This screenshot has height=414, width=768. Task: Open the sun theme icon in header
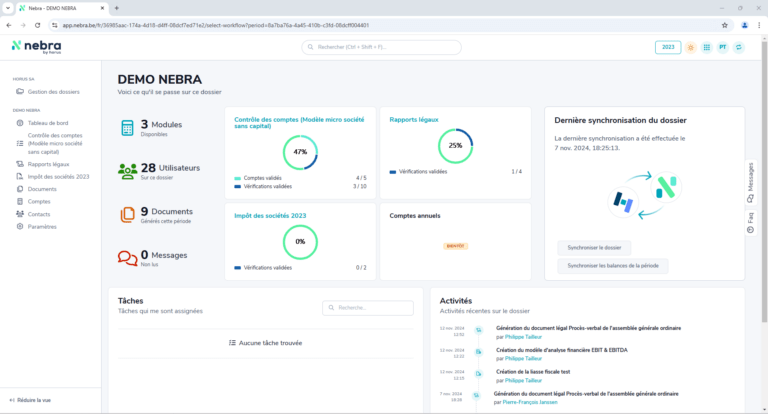pos(691,48)
